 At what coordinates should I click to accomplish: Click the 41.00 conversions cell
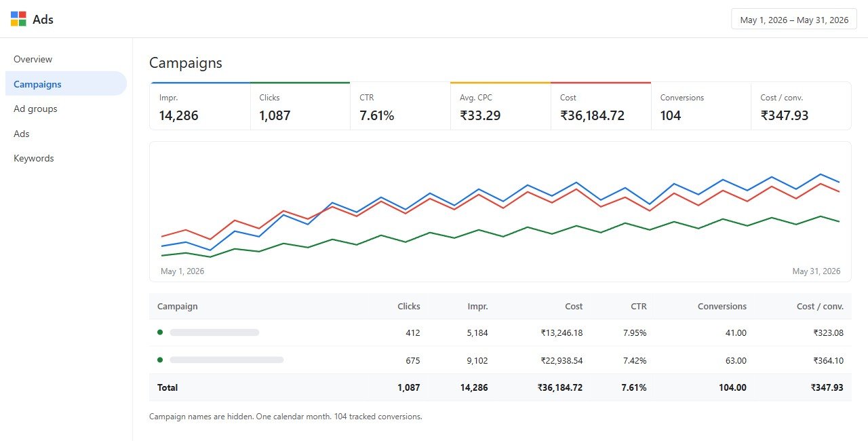[x=736, y=333]
